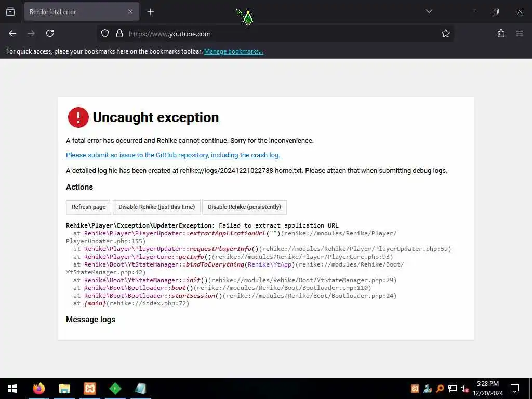This screenshot has height=399, width=532.
Task: Click the red exclamation error icon
Action: [x=78, y=117]
